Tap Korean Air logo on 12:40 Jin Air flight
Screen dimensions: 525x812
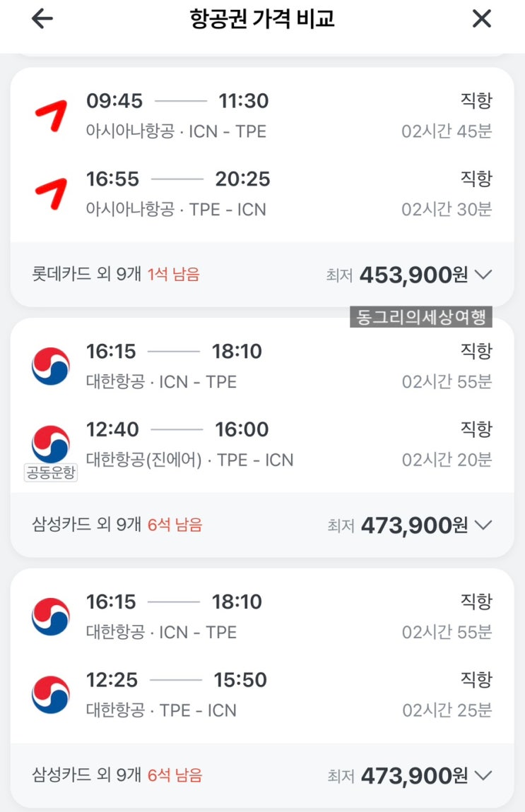click(51, 443)
